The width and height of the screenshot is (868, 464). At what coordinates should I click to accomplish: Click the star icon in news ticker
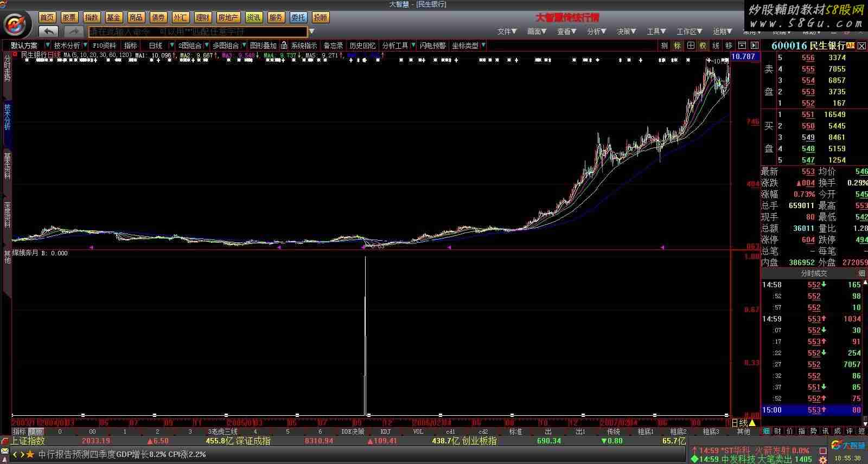30,454
